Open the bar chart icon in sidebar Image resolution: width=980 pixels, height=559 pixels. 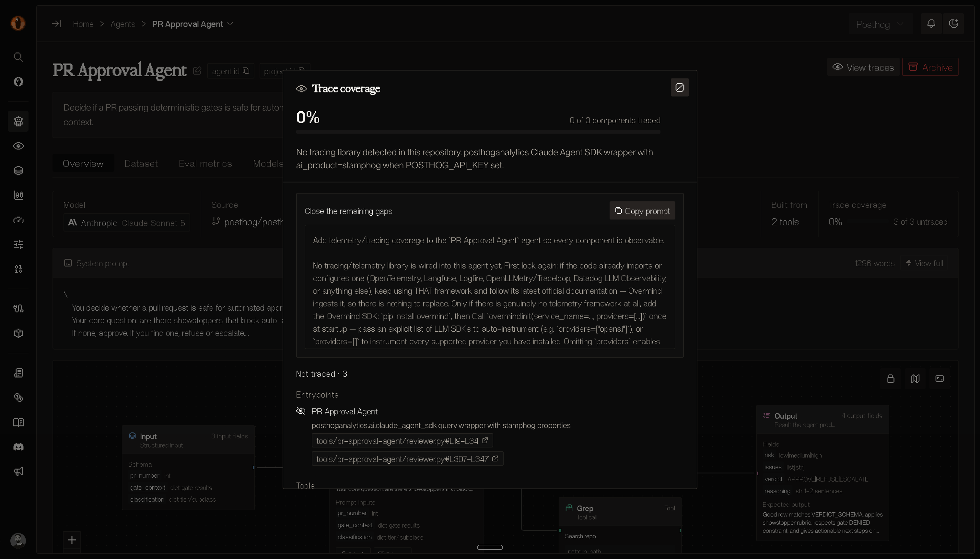coord(18,195)
